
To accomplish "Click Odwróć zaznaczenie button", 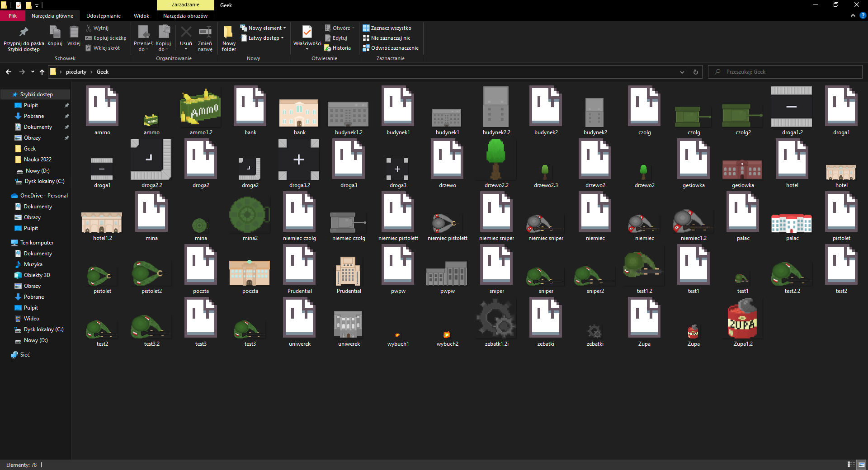I will click(x=391, y=48).
